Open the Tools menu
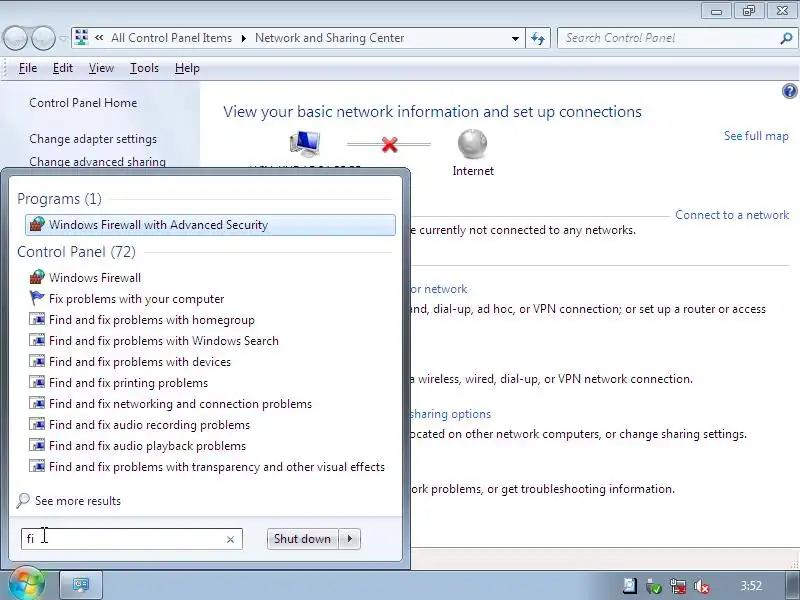 [144, 68]
